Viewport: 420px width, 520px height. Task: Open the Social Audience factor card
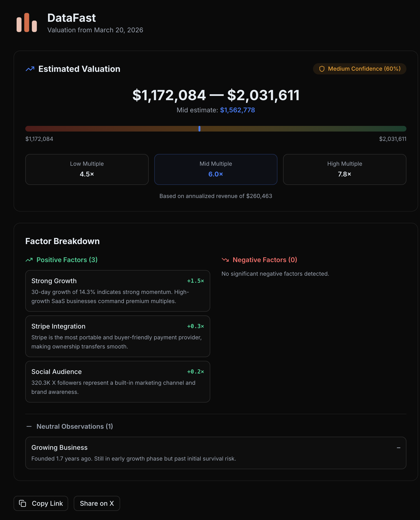click(118, 381)
